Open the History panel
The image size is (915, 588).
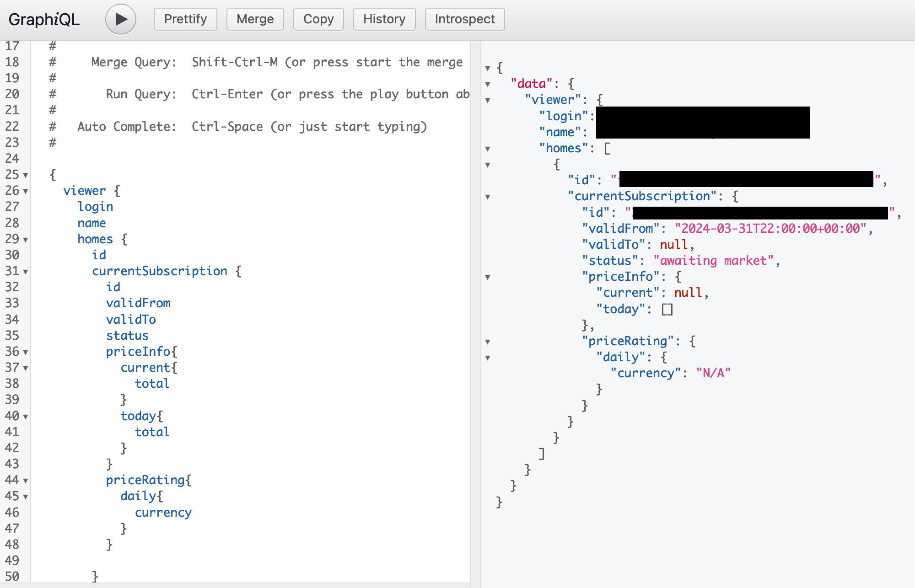tap(384, 19)
